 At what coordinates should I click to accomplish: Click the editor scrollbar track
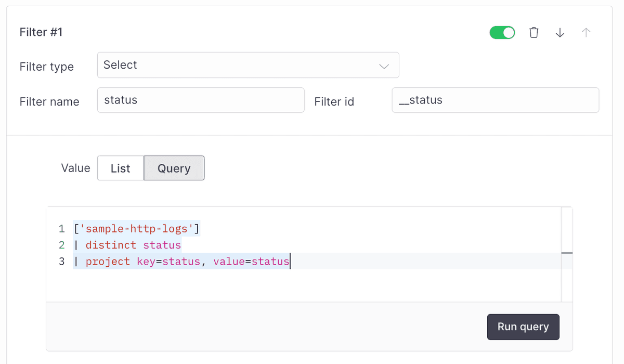click(x=566, y=281)
